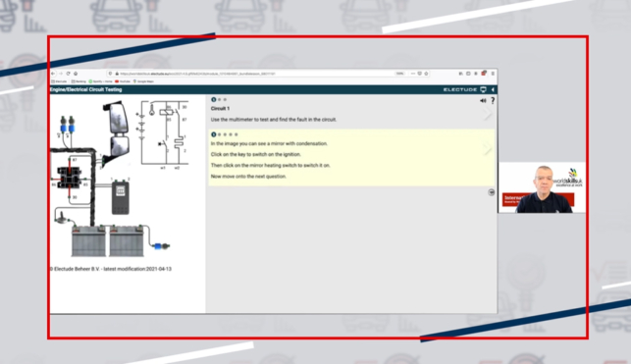Select the fifth step dot in yellow box

coord(237,134)
